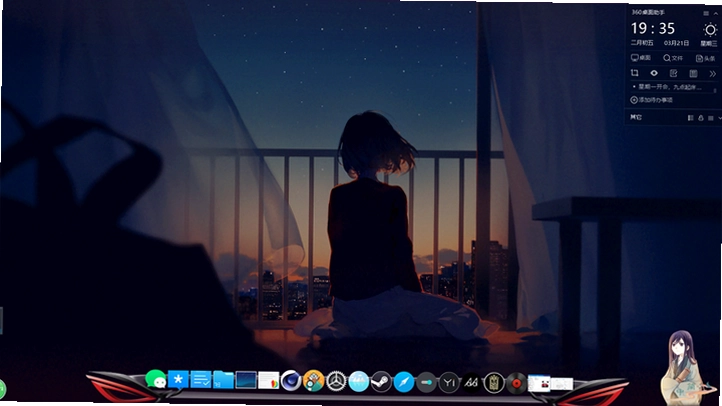Open the list menu icon in 其它 bar
Image resolution: width=722 pixels, height=406 pixels.
710,118
